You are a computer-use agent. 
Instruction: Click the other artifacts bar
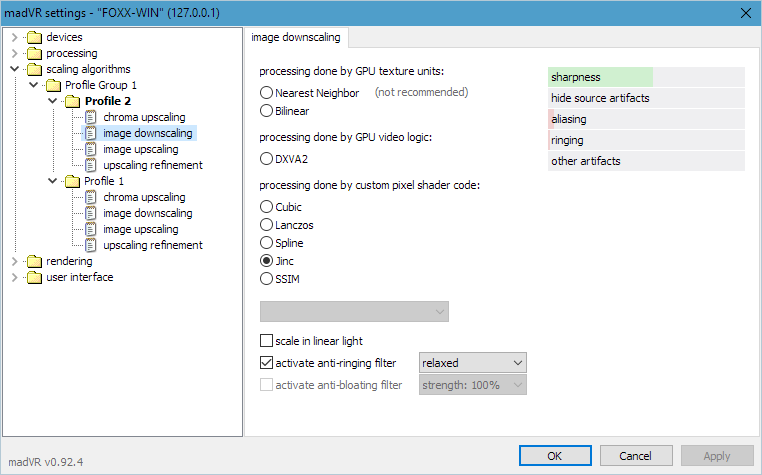646,161
